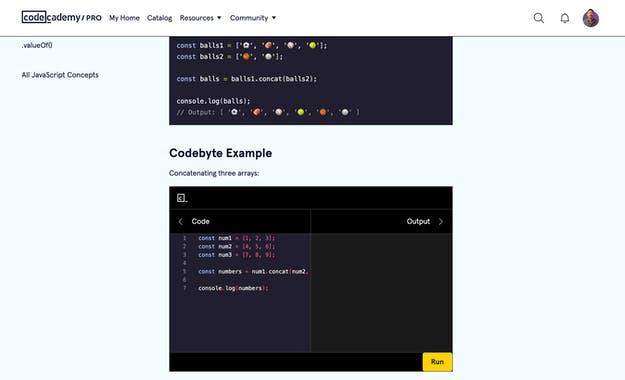Click the 'const numbers = num1.concat' line
The image size is (625, 380).
click(x=253, y=272)
